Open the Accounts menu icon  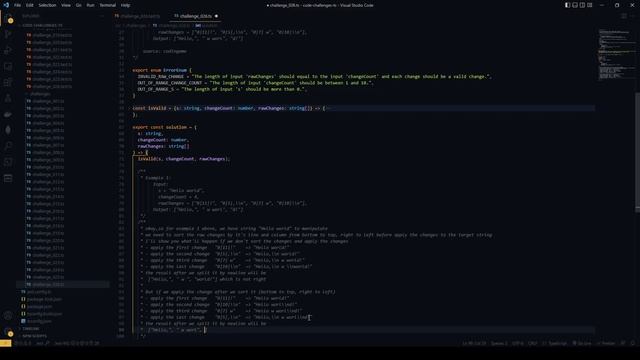(x=8, y=315)
